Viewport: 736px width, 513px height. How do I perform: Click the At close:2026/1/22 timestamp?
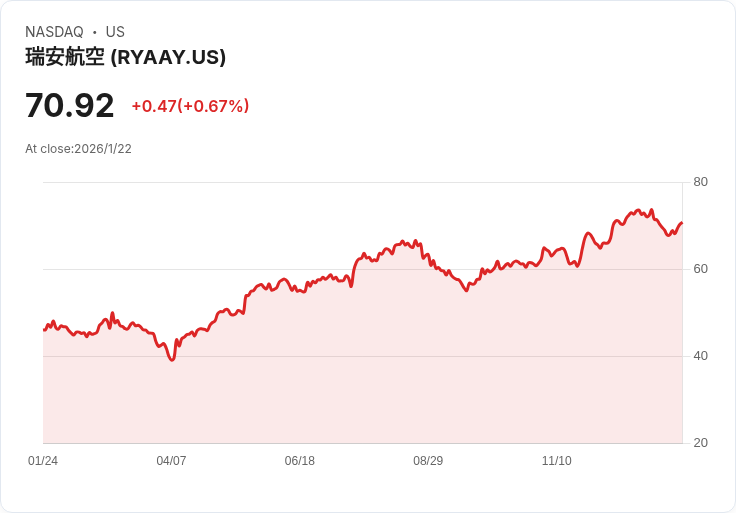point(78,149)
